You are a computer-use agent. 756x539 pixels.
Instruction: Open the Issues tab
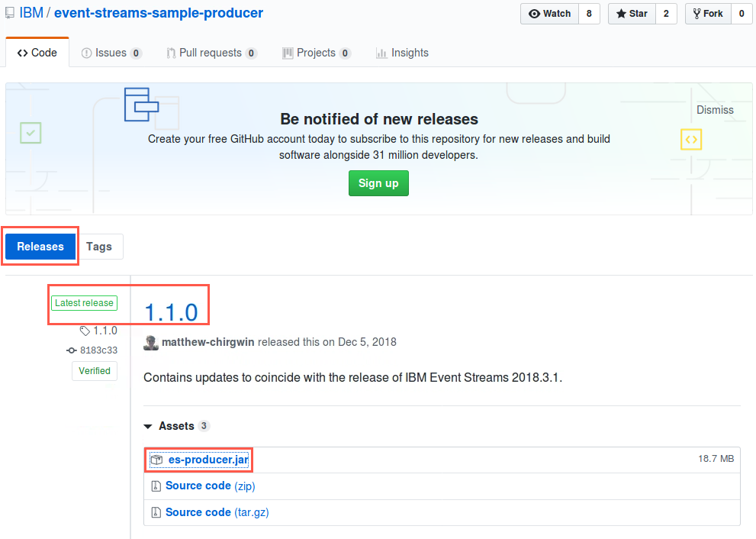111,53
